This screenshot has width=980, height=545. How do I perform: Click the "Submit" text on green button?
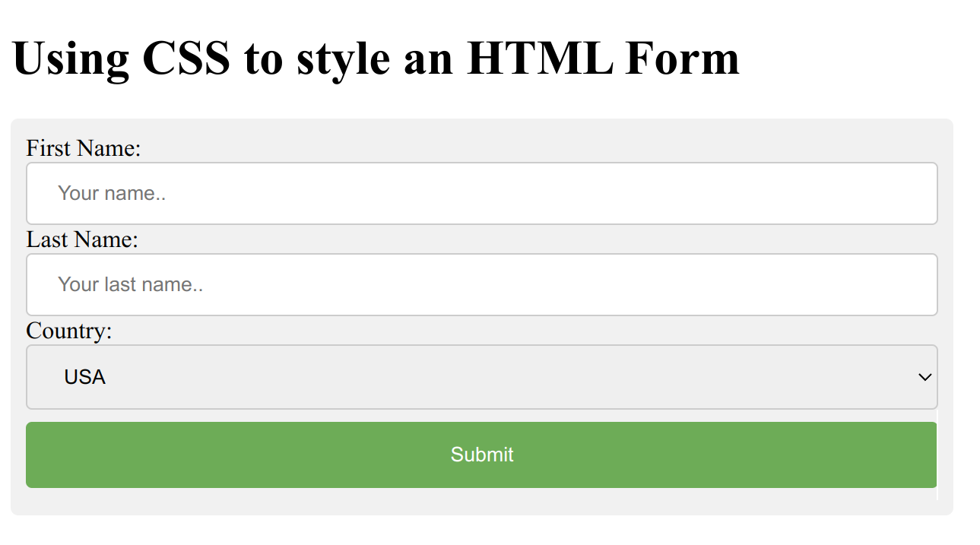point(481,455)
